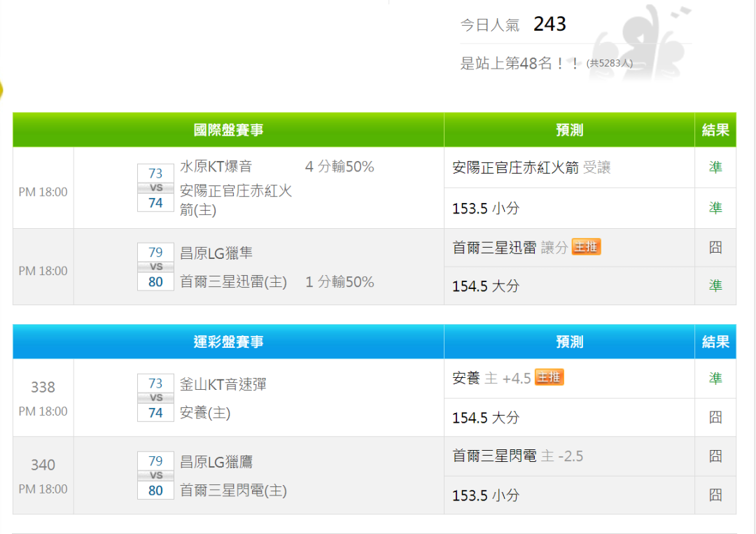Image resolution: width=756 pixels, height=534 pixels.
Task: Select the 國際盤賽事 table header
Action: pyautogui.click(x=228, y=130)
